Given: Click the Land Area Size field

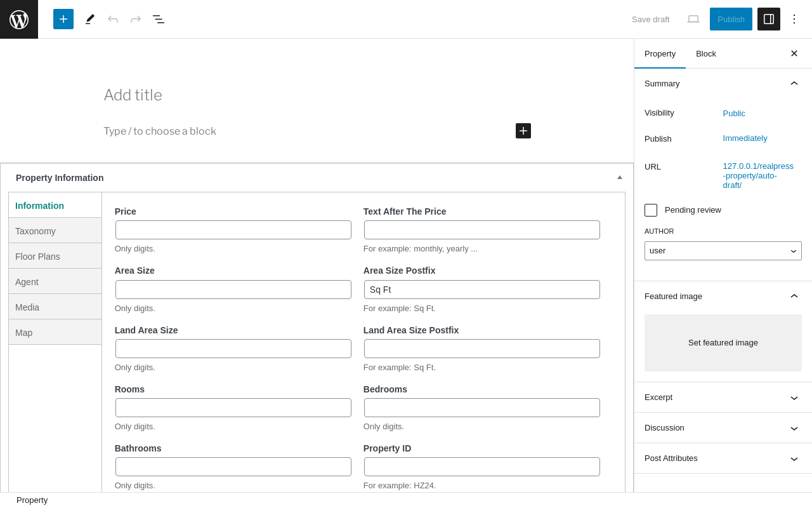Looking at the screenshot, I should 233,349.
